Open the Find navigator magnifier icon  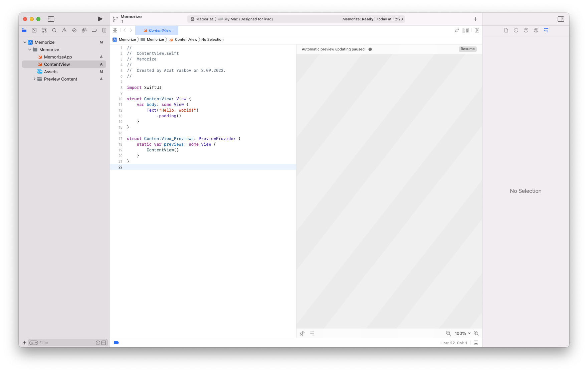click(54, 30)
